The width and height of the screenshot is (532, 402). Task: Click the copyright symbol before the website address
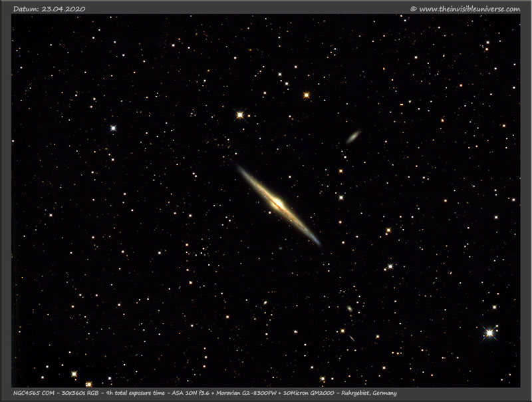tap(413, 9)
